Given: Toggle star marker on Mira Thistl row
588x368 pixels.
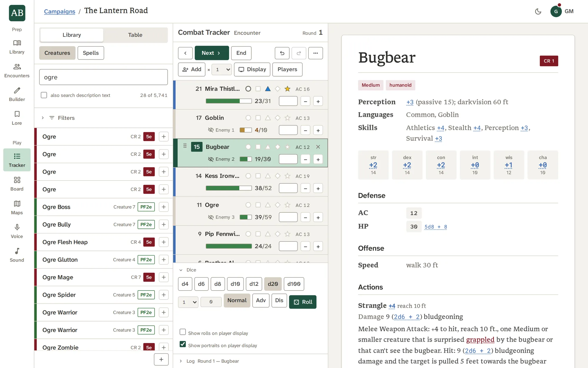Looking at the screenshot, I should tap(287, 89).
